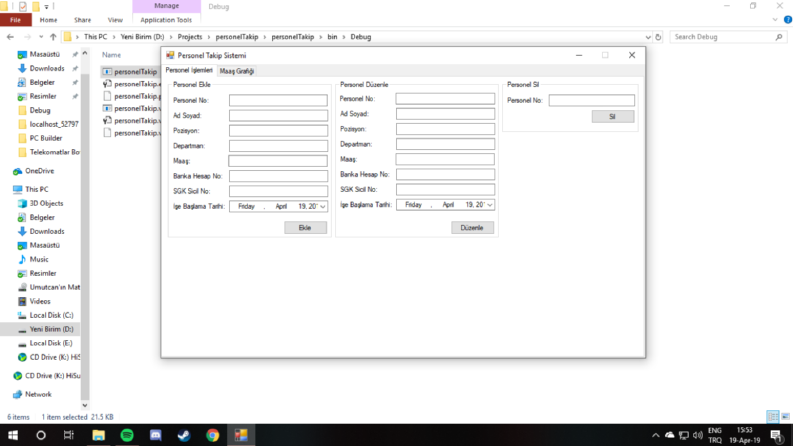This screenshot has height=446, width=793.
Task: Click bin in the address breadcrumb
Action: [332, 37]
